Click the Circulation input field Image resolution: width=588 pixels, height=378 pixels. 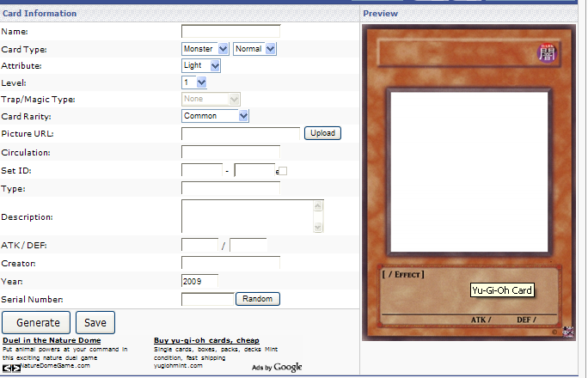coord(230,152)
